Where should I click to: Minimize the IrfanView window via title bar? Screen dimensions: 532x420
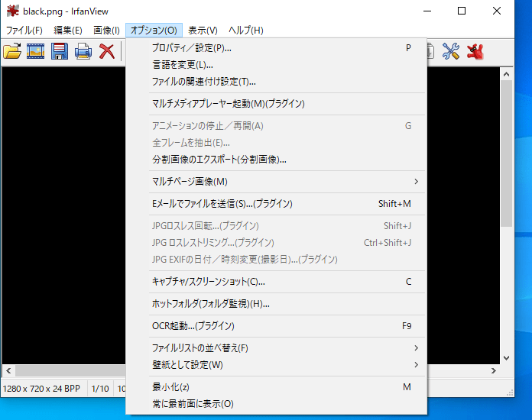(x=427, y=11)
